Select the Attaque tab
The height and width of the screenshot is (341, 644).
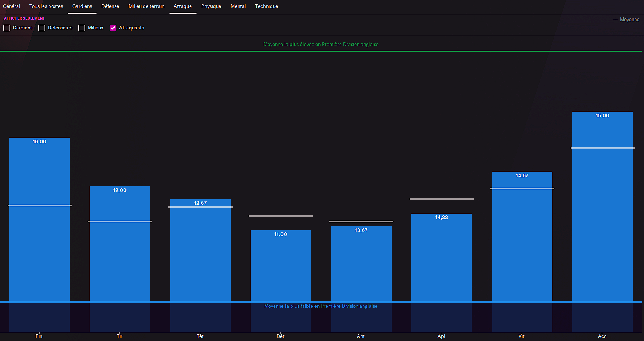[x=183, y=6]
